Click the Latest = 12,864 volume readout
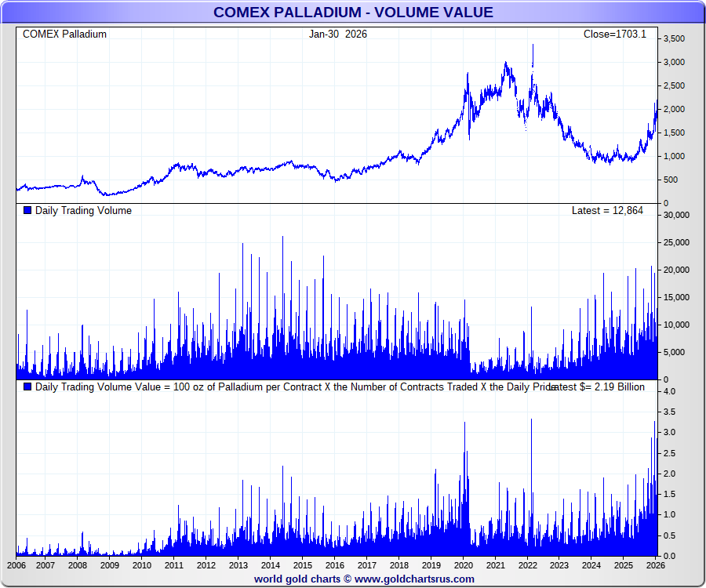Screen dimensions: 706x588 point(609,210)
